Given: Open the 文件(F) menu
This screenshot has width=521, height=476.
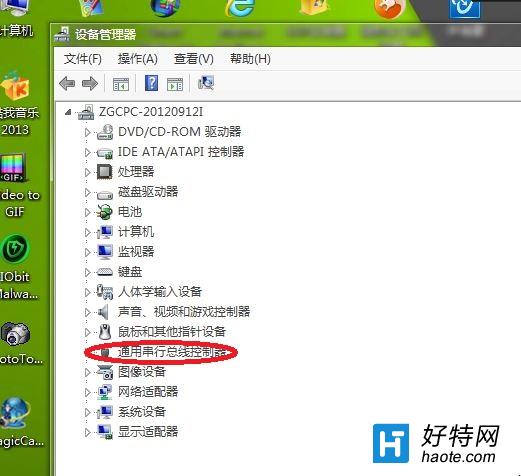Looking at the screenshot, I should (x=83, y=59).
